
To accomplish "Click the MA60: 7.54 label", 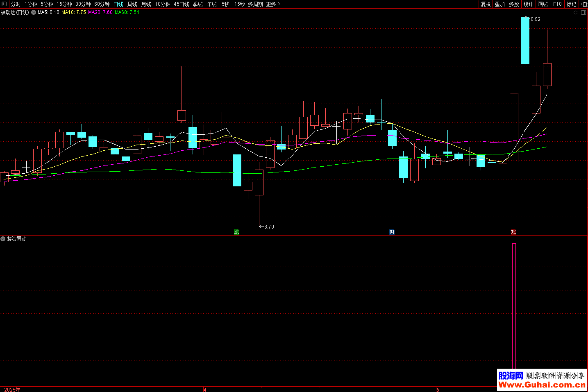I will (127, 12).
